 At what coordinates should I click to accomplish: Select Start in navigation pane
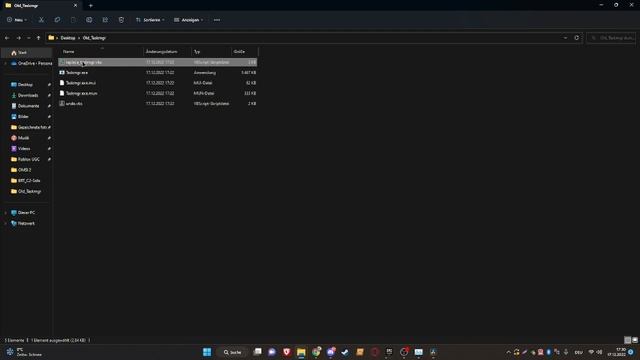coord(27,53)
